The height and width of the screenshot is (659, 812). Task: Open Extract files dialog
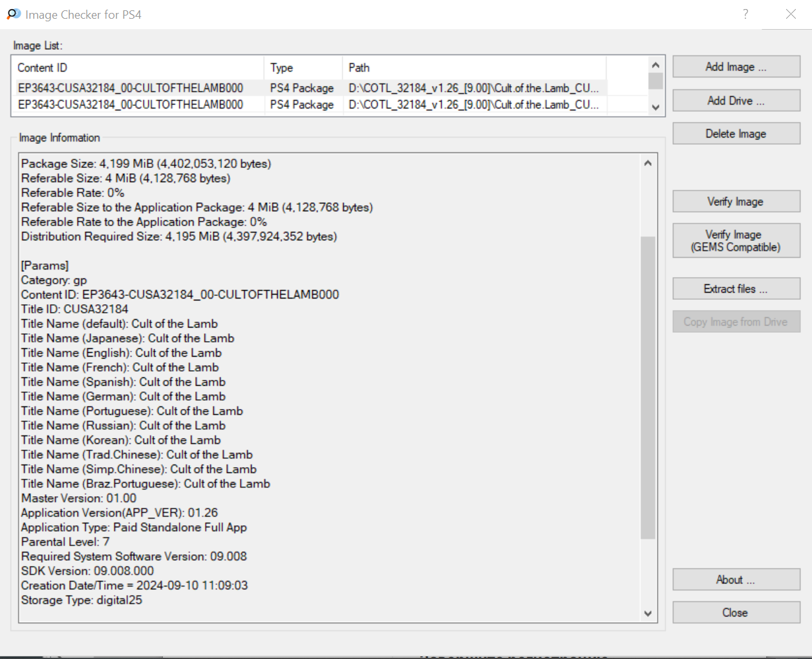[736, 289]
